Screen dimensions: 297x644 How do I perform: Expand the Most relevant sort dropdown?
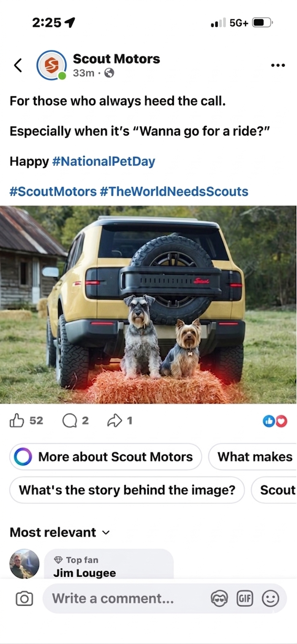pos(59,532)
